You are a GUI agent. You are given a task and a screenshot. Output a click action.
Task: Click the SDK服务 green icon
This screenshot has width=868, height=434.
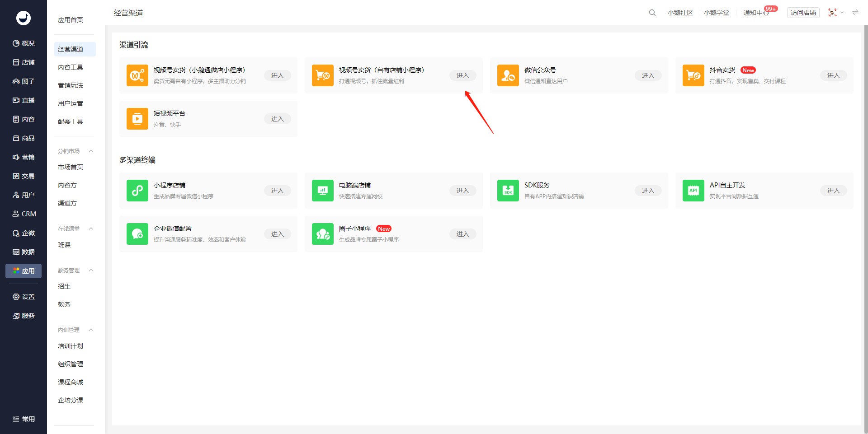click(508, 191)
